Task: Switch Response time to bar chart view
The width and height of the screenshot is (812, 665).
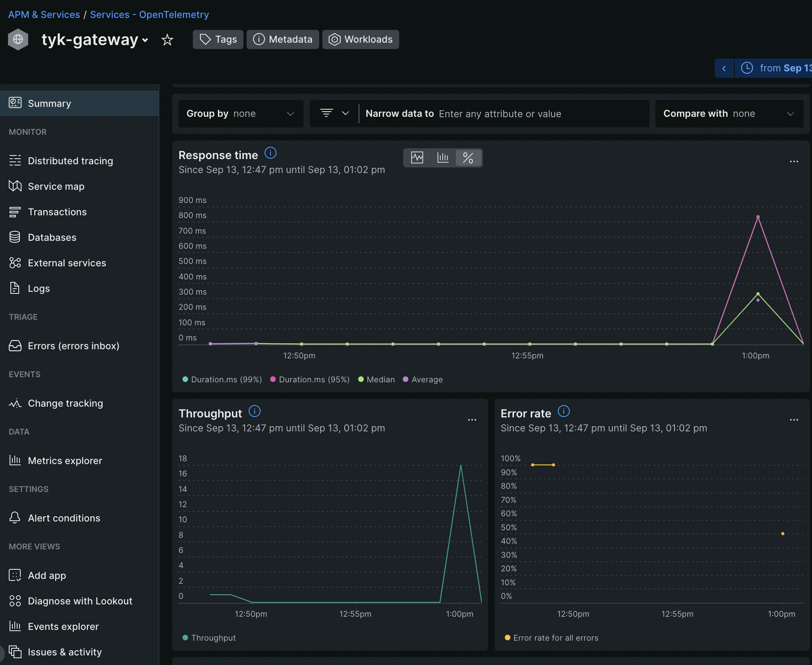Action: [x=443, y=157]
